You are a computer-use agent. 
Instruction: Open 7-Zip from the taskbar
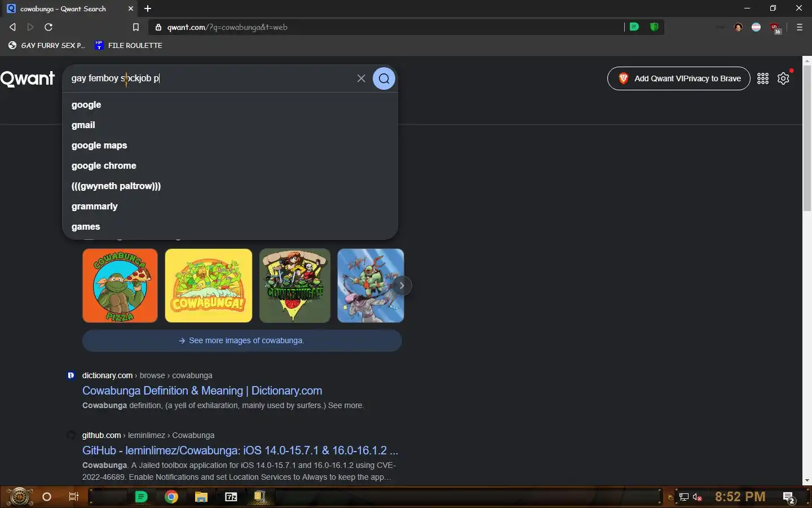[x=231, y=497]
